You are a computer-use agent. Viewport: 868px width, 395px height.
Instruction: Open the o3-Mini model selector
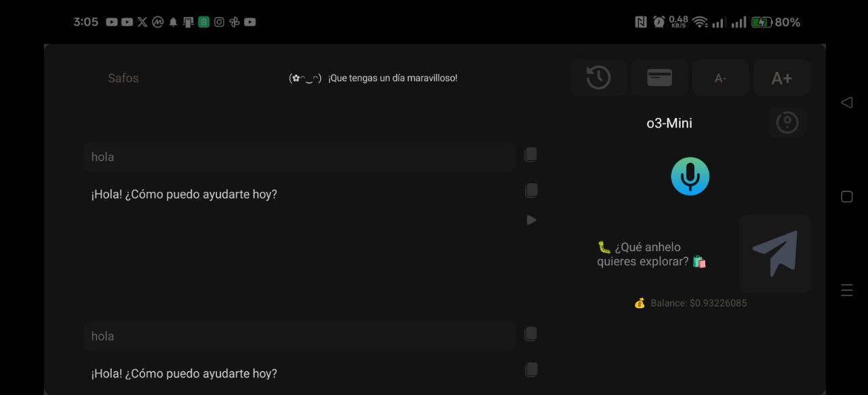pos(669,123)
